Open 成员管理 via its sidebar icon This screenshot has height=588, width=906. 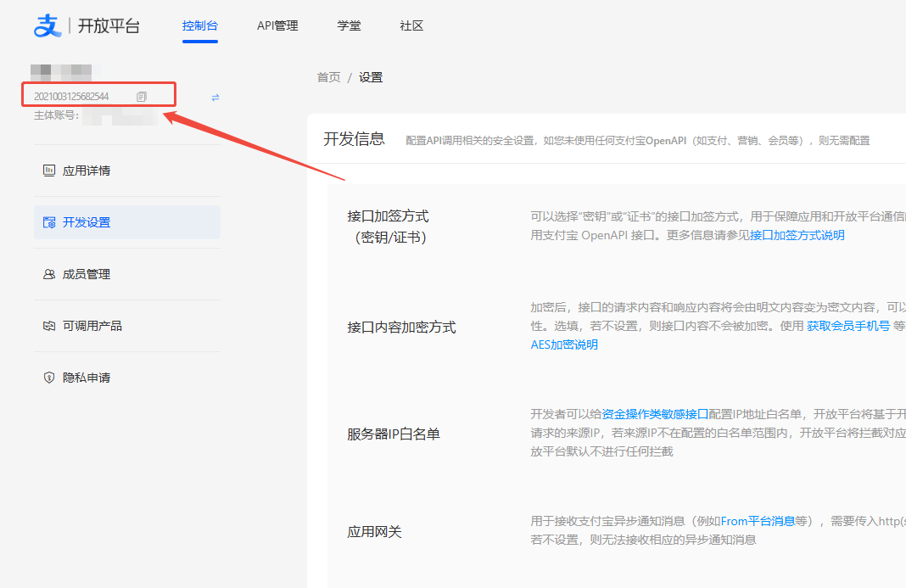coord(50,274)
